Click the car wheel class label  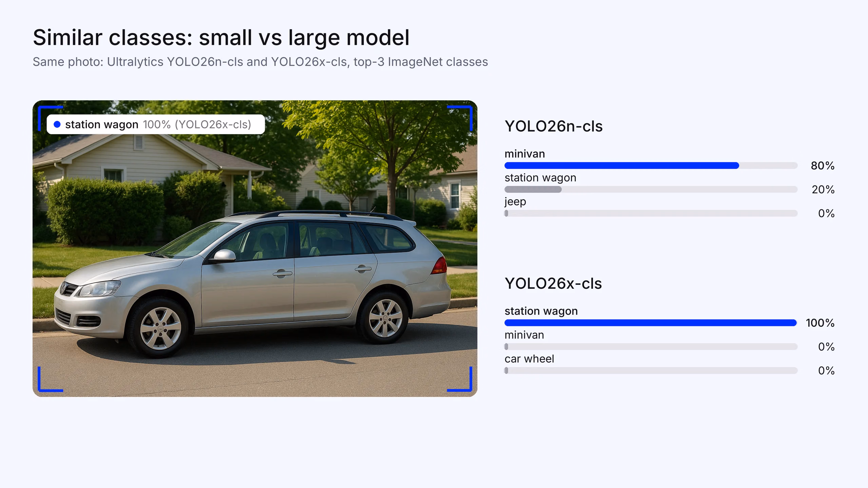coord(529,359)
